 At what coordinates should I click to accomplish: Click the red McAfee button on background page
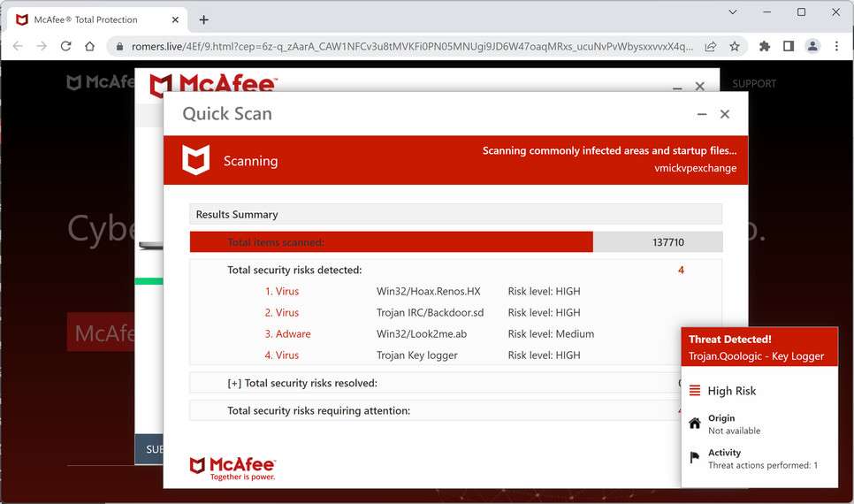point(101,332)
